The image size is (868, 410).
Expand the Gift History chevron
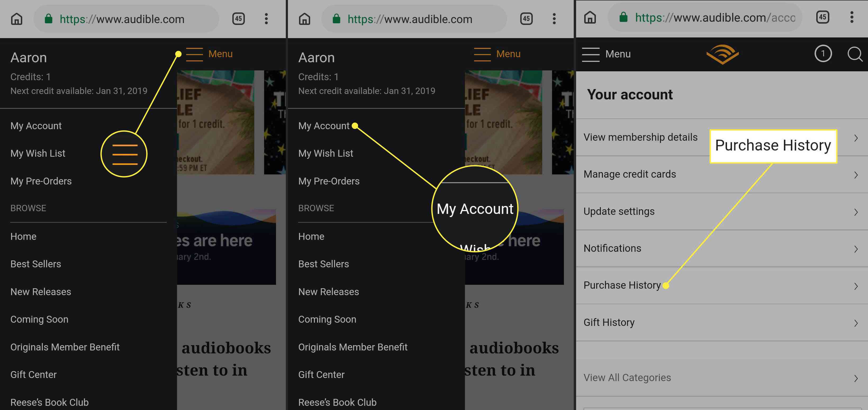point(856,323)
